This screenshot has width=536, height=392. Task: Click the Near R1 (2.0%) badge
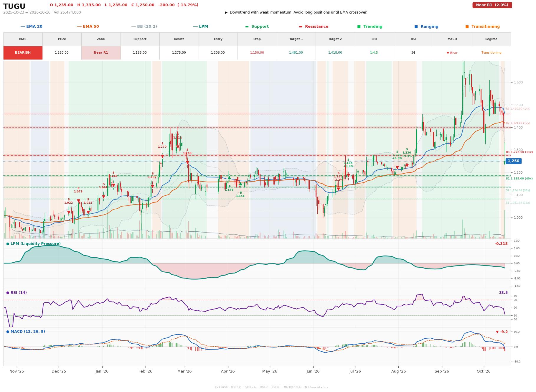point(492,5)
